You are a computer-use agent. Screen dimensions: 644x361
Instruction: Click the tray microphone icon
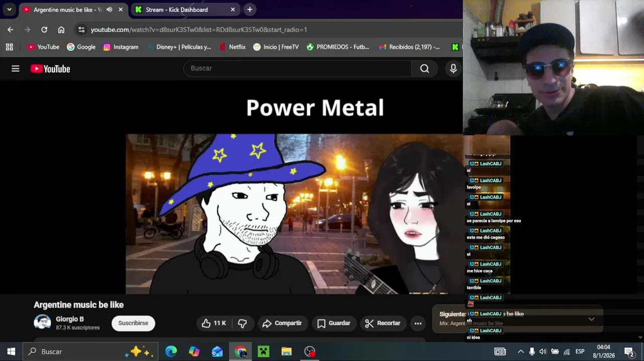tap(532, 351)
